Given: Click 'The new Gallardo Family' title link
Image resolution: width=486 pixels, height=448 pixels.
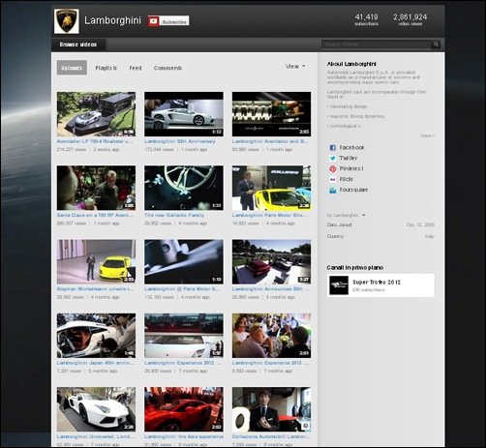Looking at the screenshot, I should click(174, 215).
